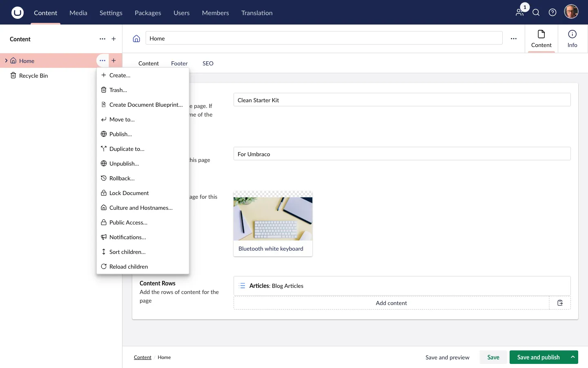Open the Info tab
This screenshot has height=368, width=588.
(x=572, y=38)
